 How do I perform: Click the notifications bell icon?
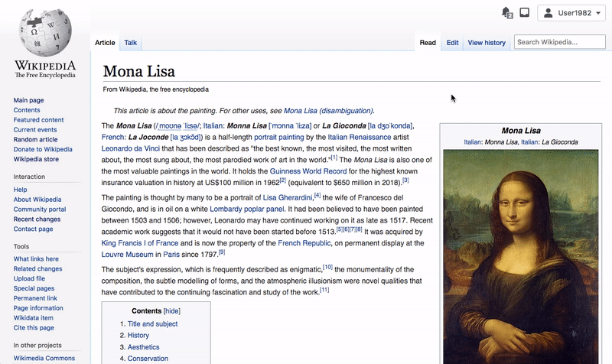tap(506, 12)
